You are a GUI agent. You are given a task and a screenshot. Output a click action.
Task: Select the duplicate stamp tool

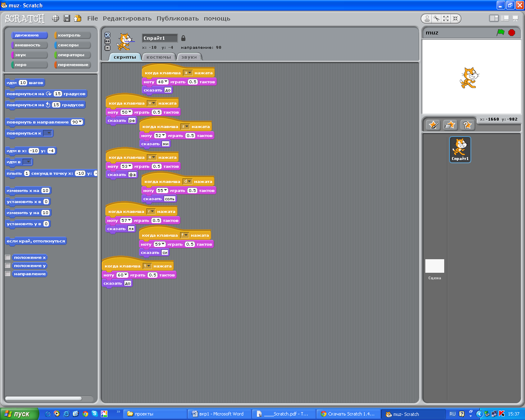427,18
